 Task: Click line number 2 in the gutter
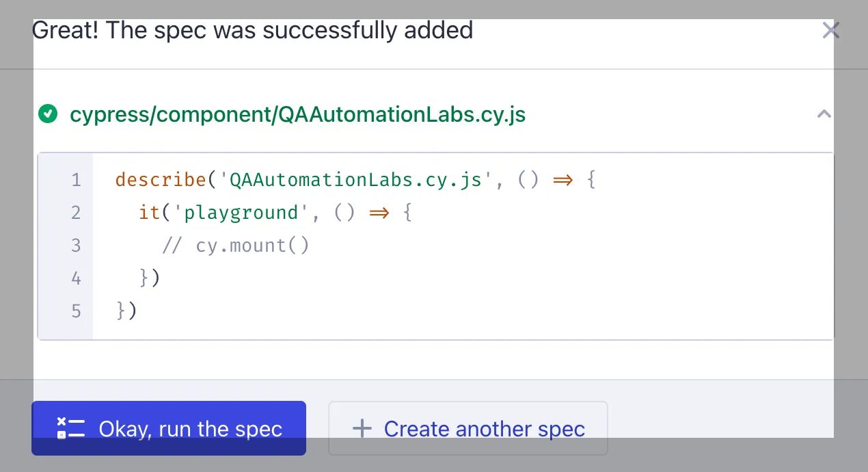point(76,213)
